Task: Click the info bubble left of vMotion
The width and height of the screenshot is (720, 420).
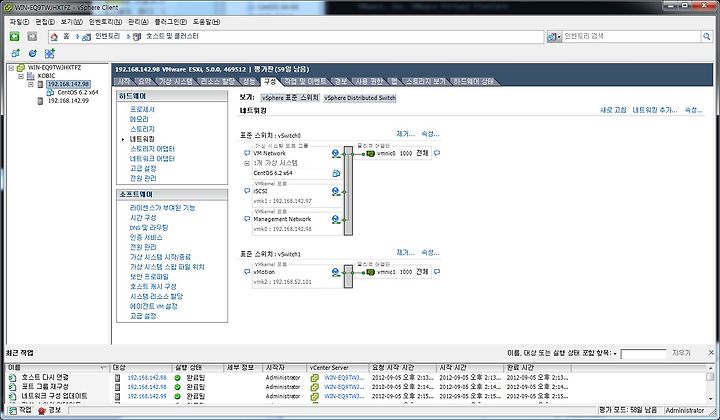Action: (x=247, y=272)
